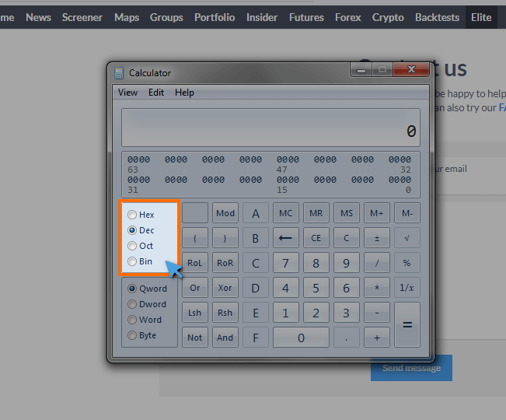Click the equals key
The image size is (506, 420).
(x=407, y=325)
